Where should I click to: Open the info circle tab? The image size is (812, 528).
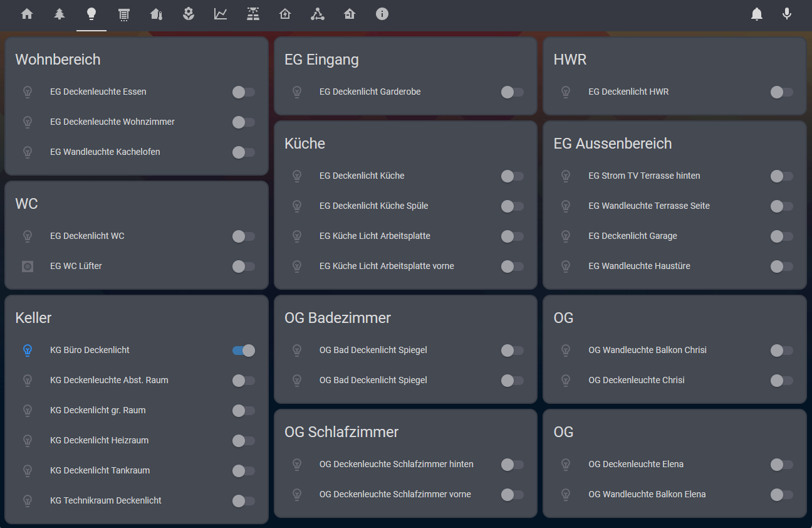pos(382,14)
